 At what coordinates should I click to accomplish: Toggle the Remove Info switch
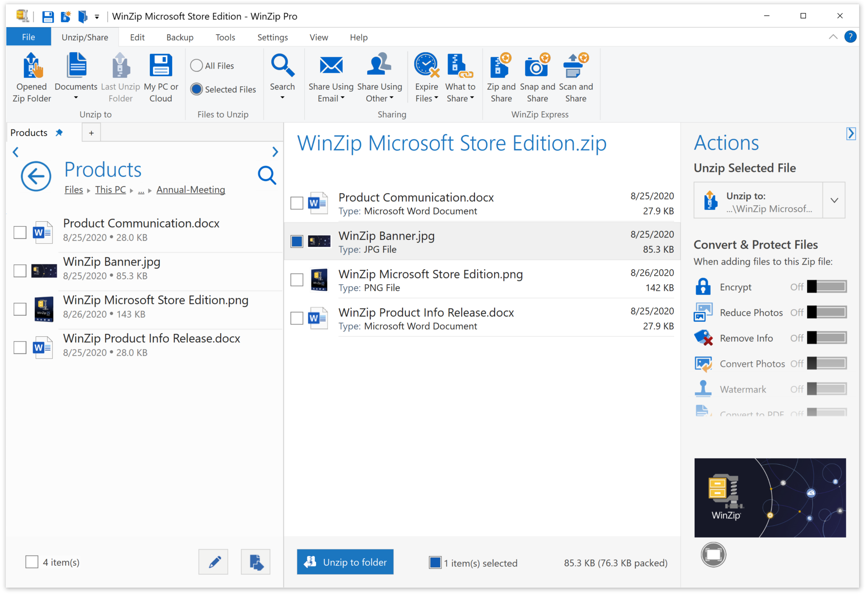click(826, 337)
